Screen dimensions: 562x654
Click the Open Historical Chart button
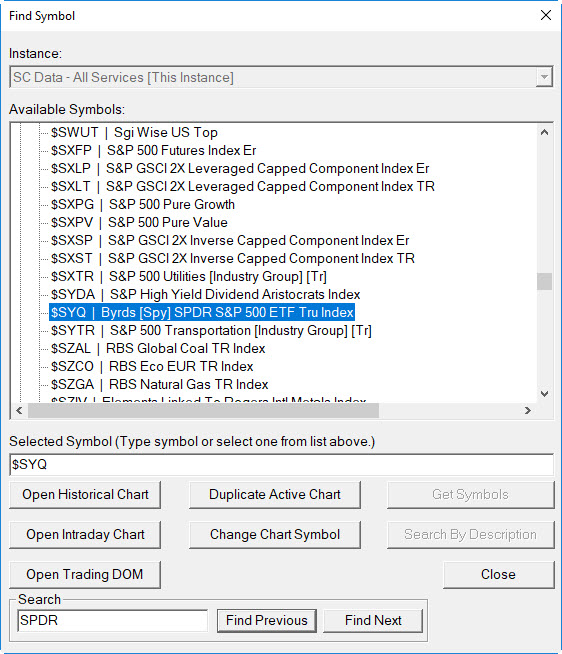(85, 495)
